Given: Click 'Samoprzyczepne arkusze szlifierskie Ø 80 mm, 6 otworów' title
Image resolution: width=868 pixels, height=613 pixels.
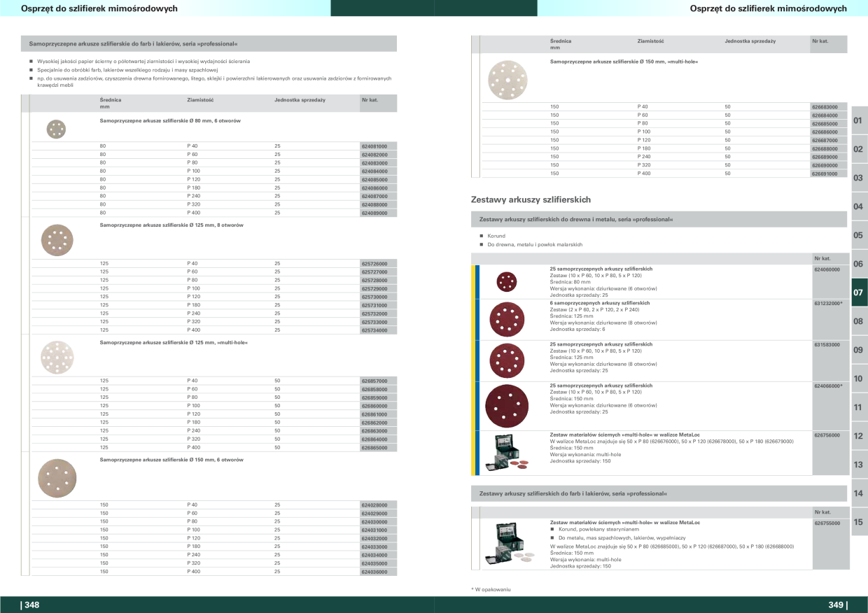Looking at the screenshot, I should point(171,121).
